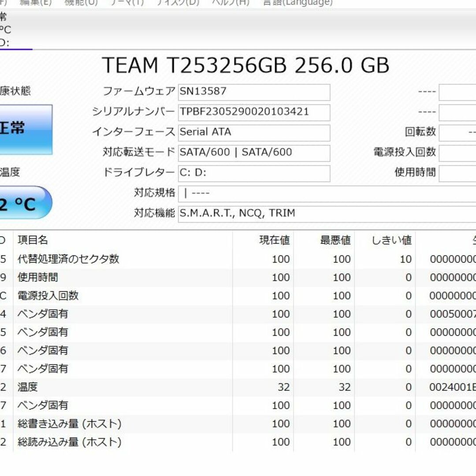The image size is (476, 476).
Task: Click the blue 正常 health status button
Action: [x=26, y=130]
